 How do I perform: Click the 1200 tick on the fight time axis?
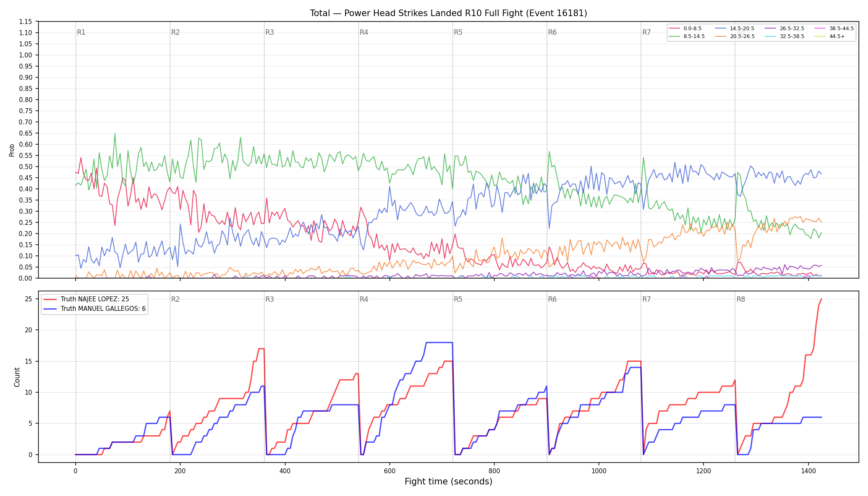coord(703,471)
